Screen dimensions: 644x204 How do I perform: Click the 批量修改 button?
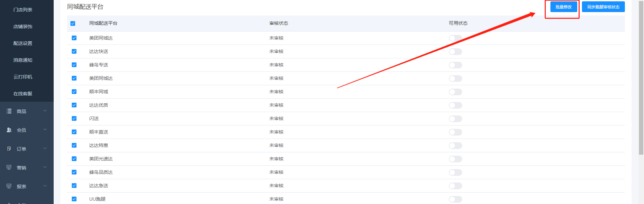(563, 7)
